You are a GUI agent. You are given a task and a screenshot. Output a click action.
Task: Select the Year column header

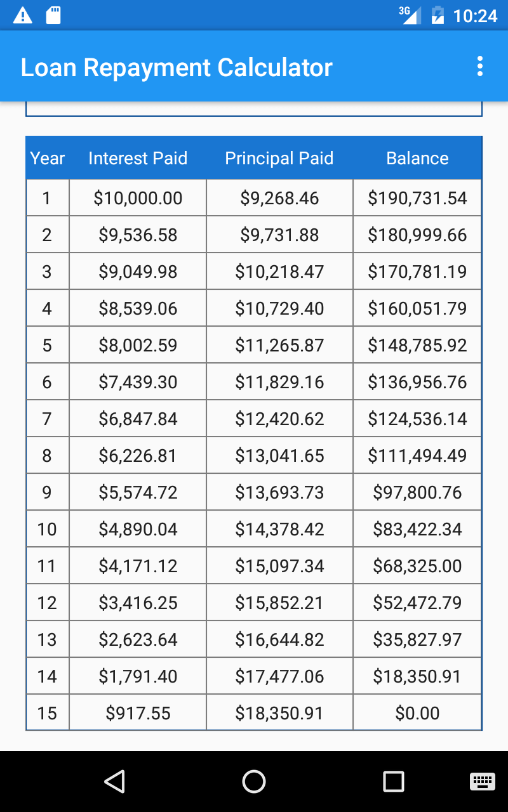pyautogui.click(x=48, y=158)
